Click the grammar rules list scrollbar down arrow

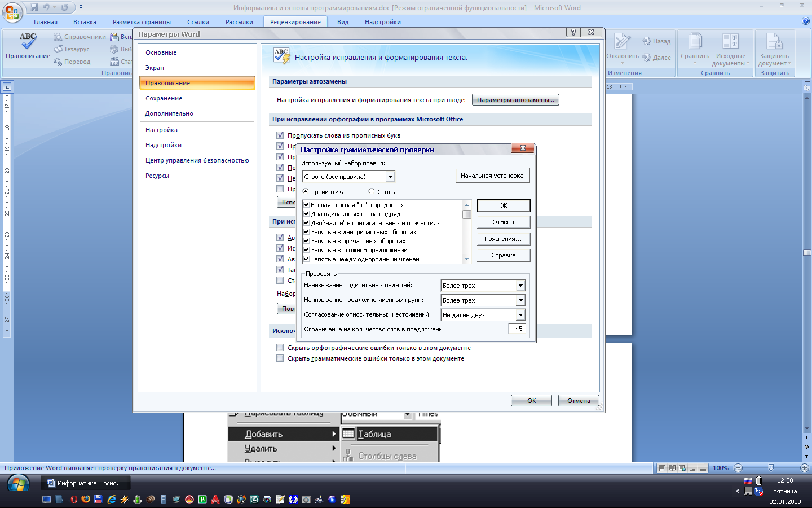tap(466, 259)
